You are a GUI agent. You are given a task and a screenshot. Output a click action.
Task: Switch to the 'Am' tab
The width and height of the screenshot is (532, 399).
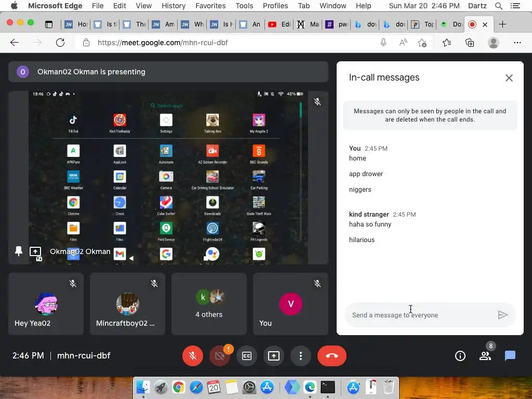pyautogui.click(x=164, y=24)
